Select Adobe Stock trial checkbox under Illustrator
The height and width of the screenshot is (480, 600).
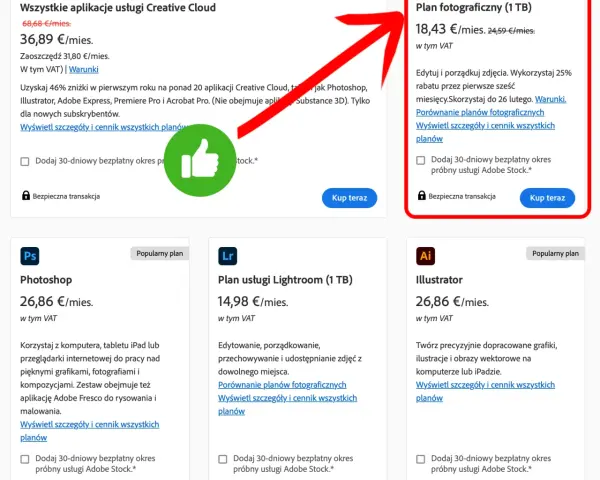pyautogui.click(x=421, y=459)
